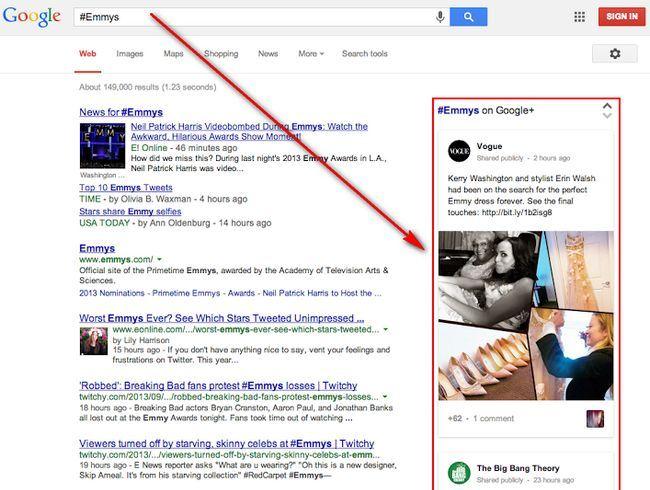The image size is (650, 490).
Task: Open Neil Patrick Harris Videobombed article
Action: pos(249,131)
